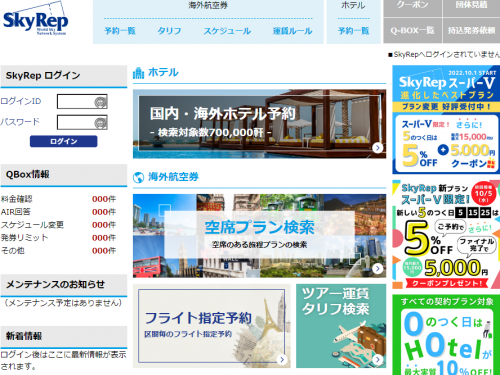Click the AIR回答 row label
500x375 pixels.
pos(16,212)
